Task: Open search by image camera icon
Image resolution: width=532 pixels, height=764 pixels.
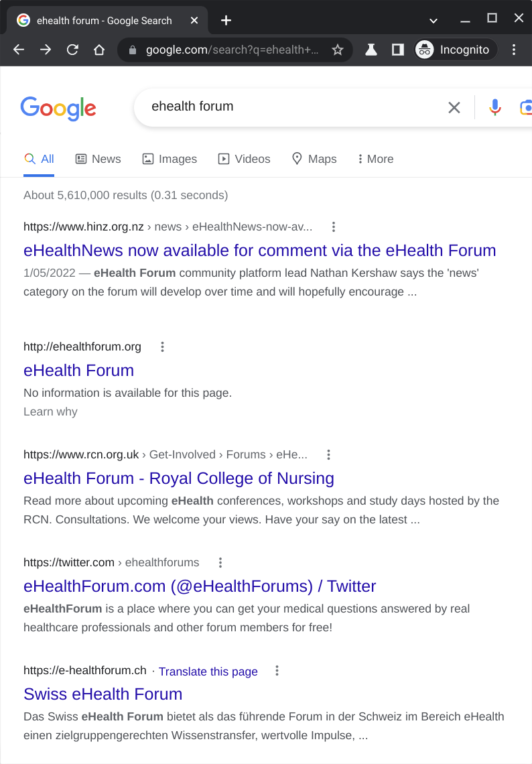Action: pyautogui.click(x=526, y=107)
